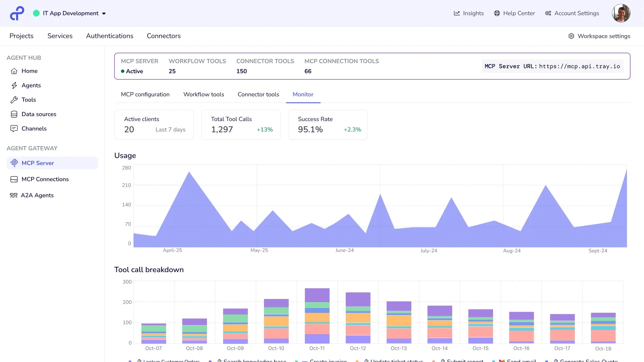Click the Tool call breakdown heading

point(149,270)
